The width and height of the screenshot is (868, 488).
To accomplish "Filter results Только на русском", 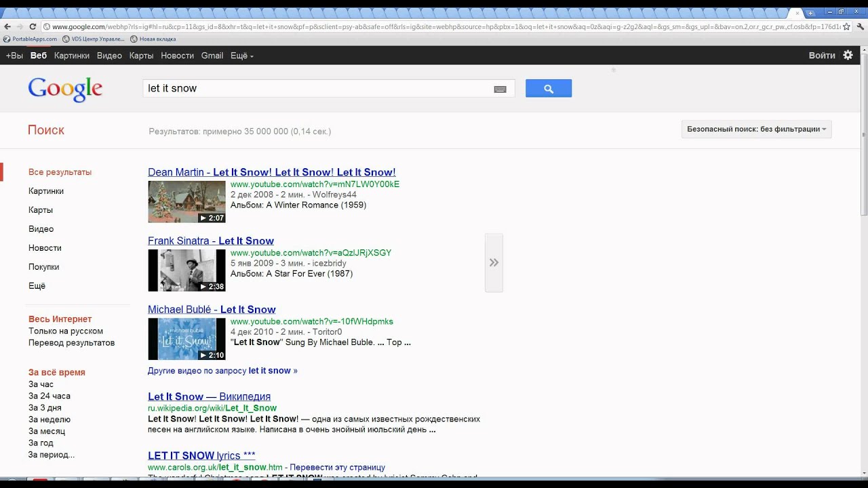I will click(x=66, y=331).
